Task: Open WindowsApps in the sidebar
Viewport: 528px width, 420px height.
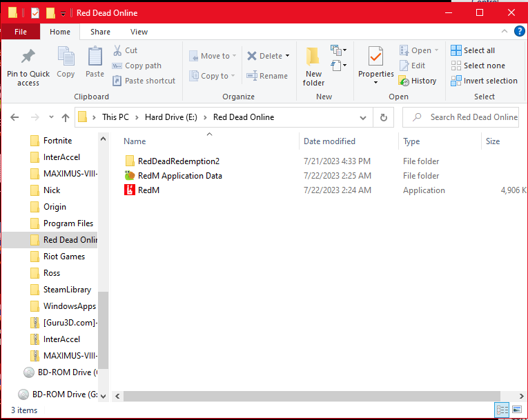Action: [70, 306]
